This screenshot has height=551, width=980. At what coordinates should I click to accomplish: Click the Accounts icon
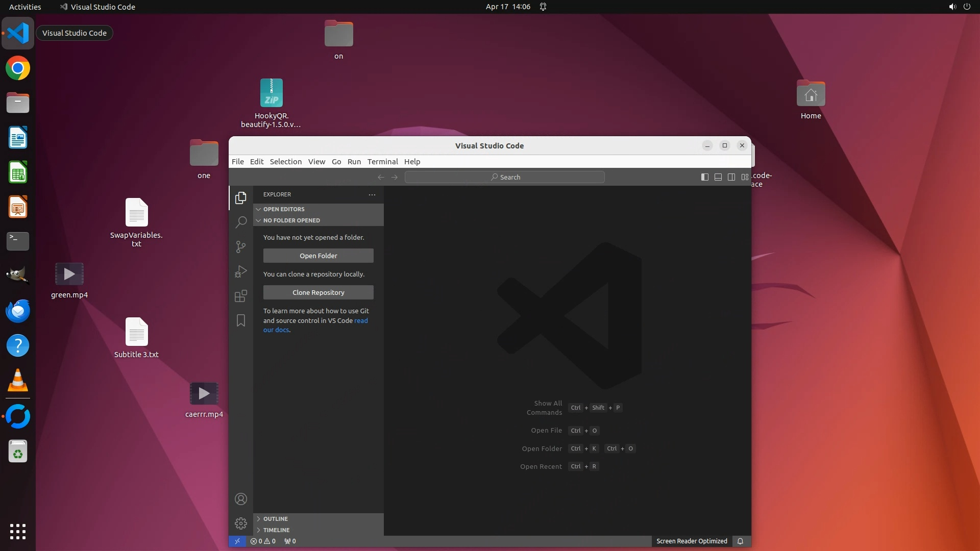[x=241, y=499]
